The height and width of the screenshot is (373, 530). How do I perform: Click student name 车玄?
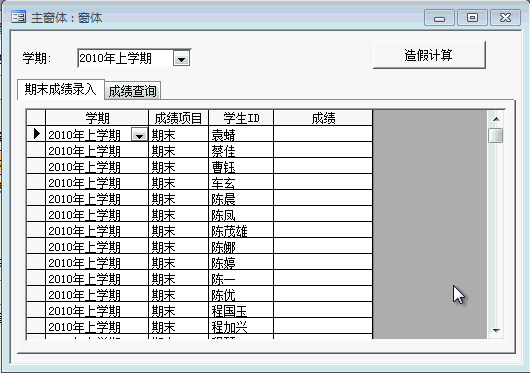(x=223, y=183)
